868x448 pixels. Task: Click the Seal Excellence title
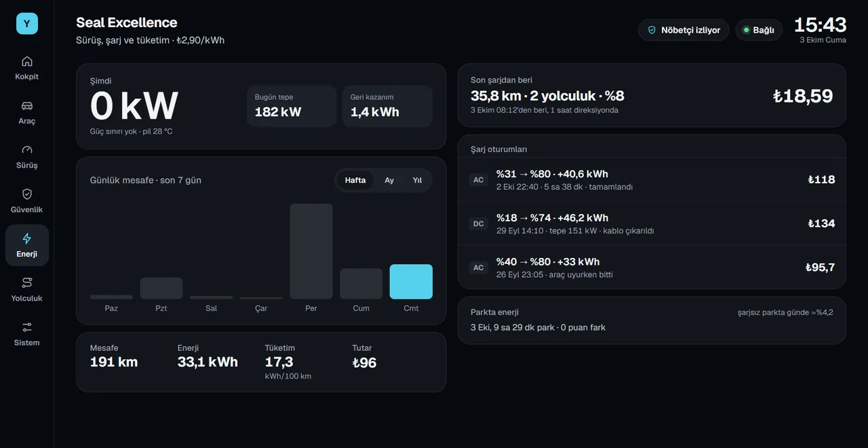(127, 22)
